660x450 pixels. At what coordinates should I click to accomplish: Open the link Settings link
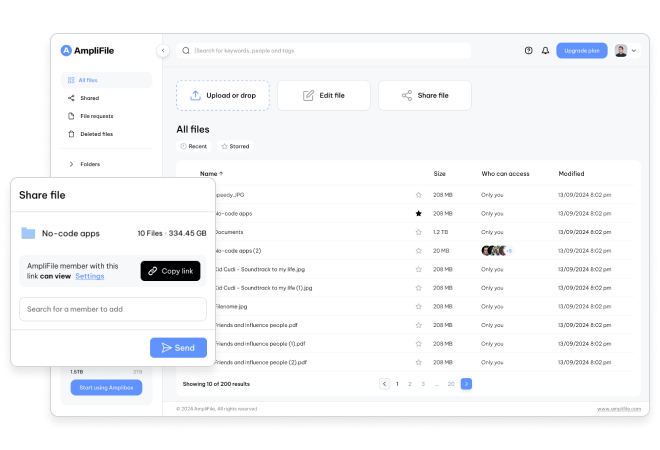tap(89, 276)
